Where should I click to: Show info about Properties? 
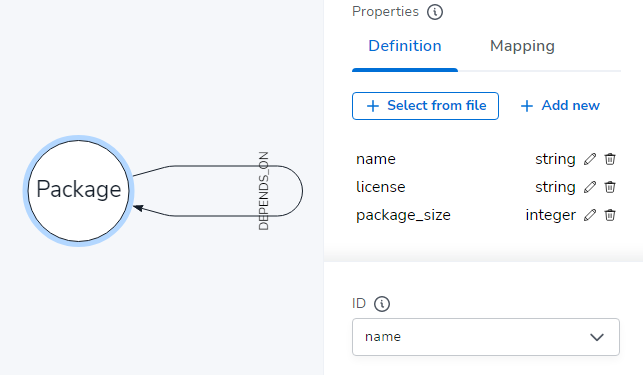(x=435, y=12)
